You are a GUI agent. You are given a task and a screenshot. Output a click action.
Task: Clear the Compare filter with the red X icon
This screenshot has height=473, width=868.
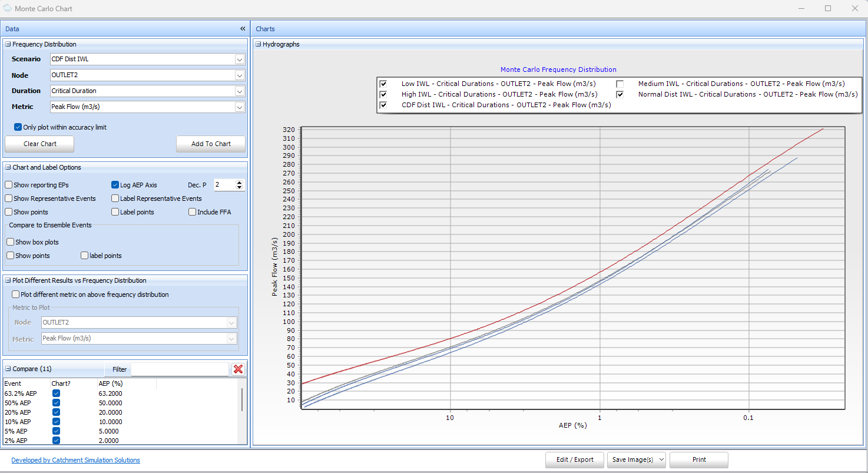tap(238, 369)
